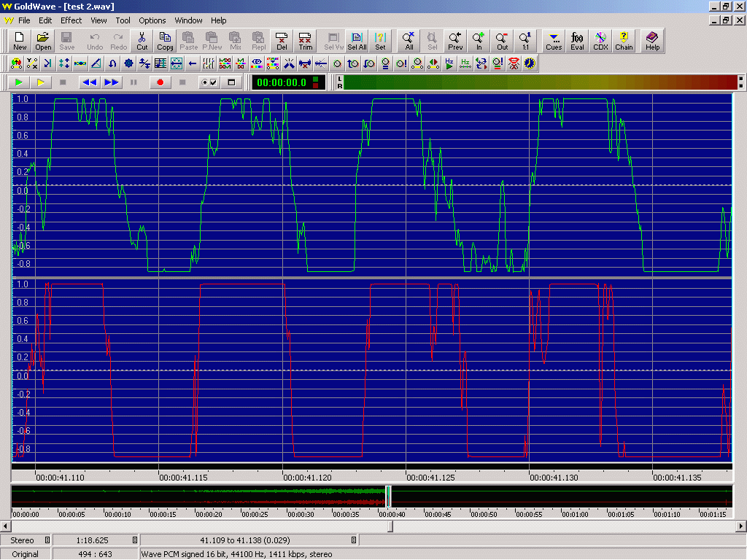Expand the Stereo channel status dropdown
Screen dimensions: 747x560
(x=47, y=540)
